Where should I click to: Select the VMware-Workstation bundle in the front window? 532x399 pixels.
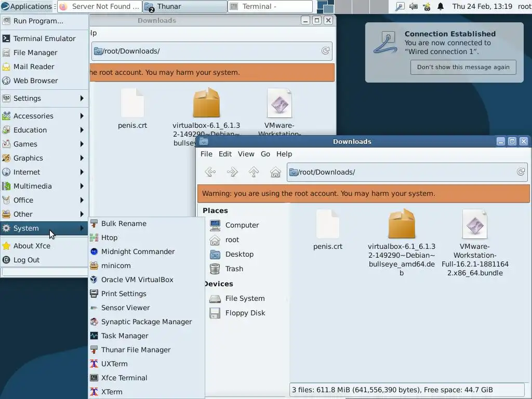click(475, 243)
